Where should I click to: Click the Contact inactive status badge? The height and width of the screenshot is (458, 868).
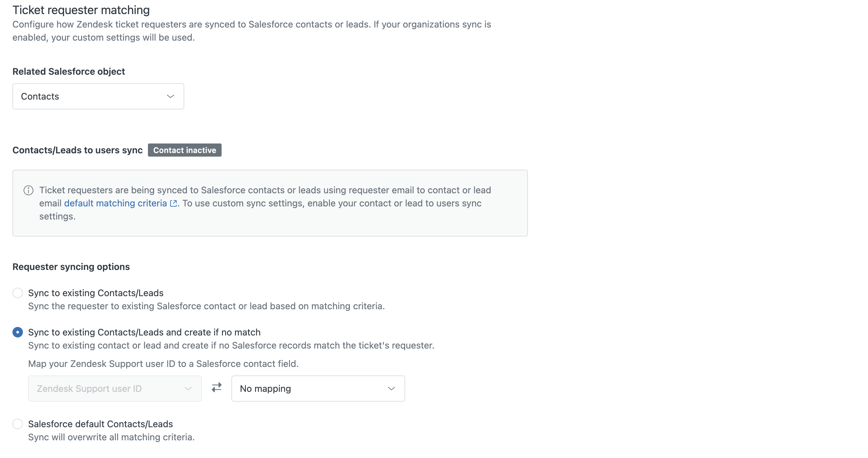pos(185,150)
